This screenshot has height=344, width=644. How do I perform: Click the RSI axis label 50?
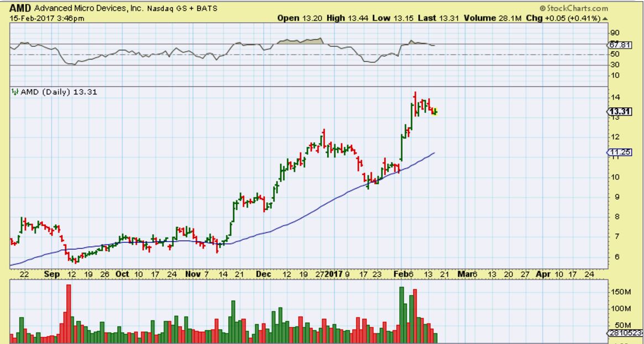(x=615, y=55)
